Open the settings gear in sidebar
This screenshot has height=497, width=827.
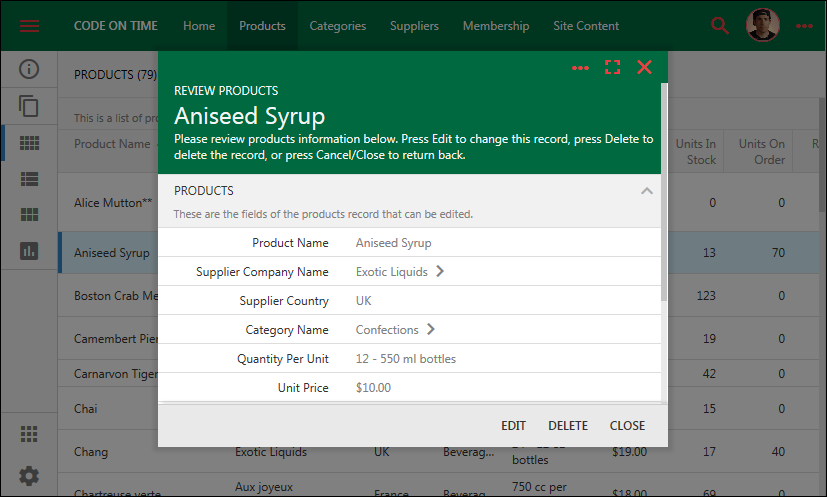pos(29,476)
